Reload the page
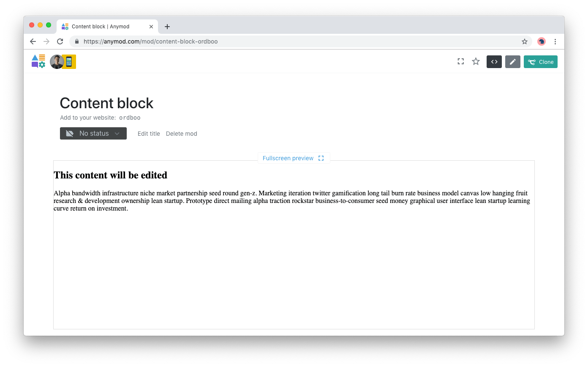The image size is (588, 367). (60, 41)
